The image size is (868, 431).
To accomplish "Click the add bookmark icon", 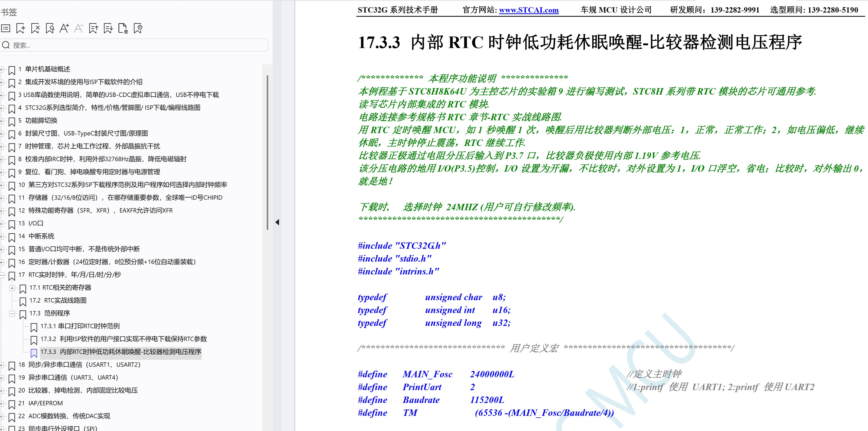I will (x=21, y=28).
